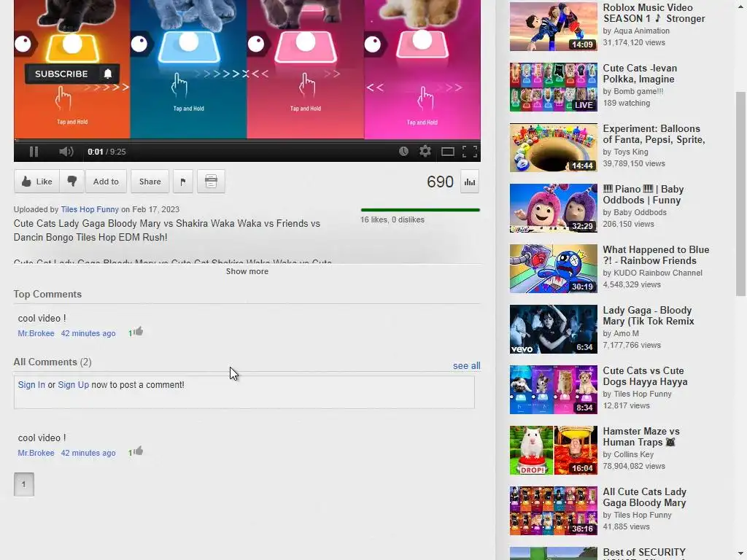Click 'see all' comments link
This screenshot has width=747, height=560.
coord(466,366)
